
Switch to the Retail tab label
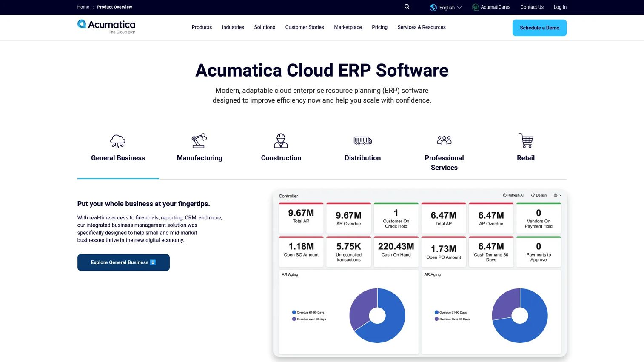pyautogui.click(x=526, y=158)
